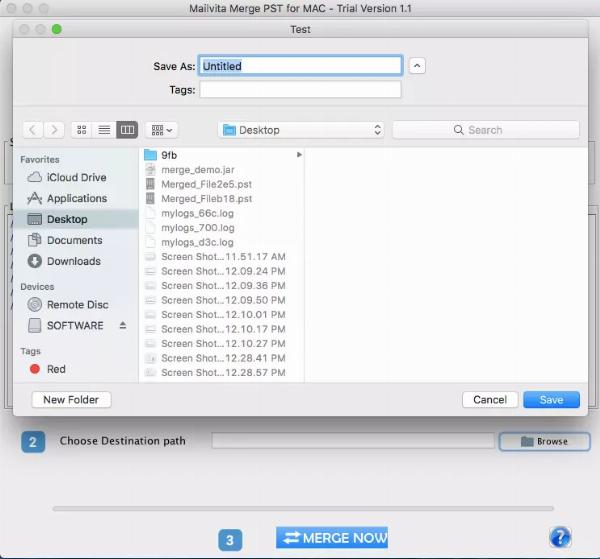Image resolution: width=600 pixels, height=559 pixels.
Task: Click the forward navigation arrow
Action: [54, 130]
